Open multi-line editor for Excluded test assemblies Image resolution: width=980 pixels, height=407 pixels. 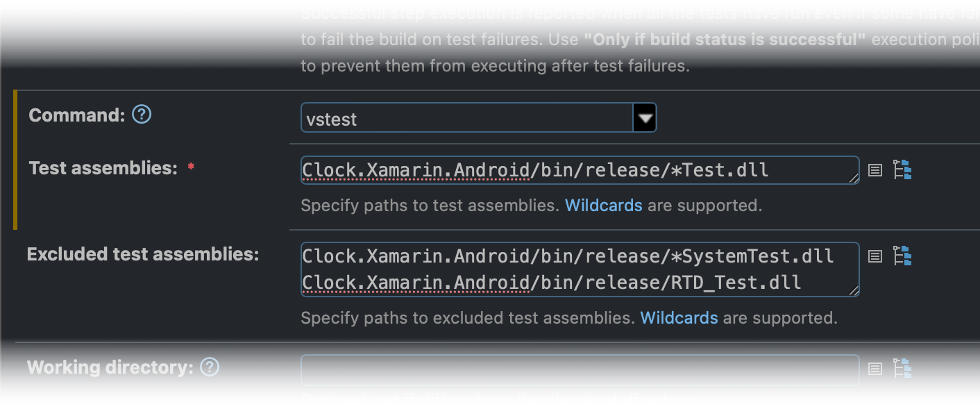(x=875, y=256)
